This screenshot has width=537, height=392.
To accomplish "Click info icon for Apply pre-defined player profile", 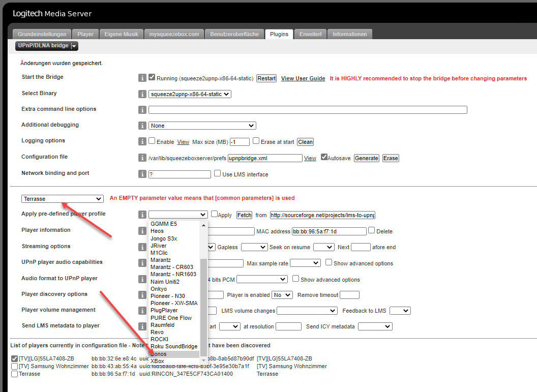I will [x=142, y=215].
